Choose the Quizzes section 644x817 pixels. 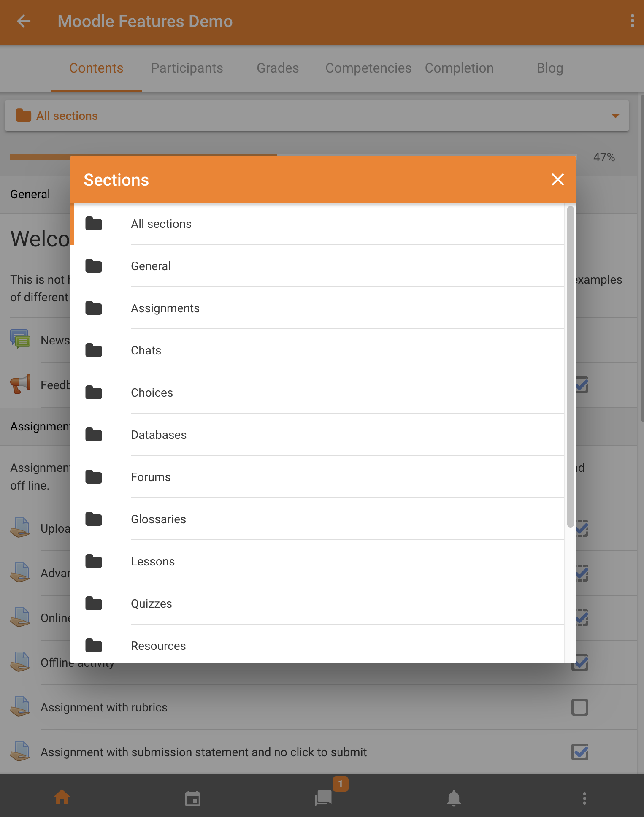[317, 603]
